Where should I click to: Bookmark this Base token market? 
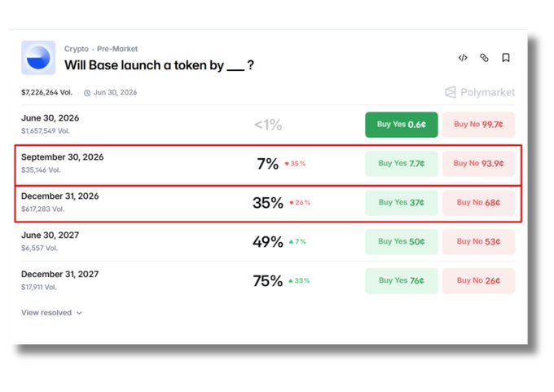[506, 58]
